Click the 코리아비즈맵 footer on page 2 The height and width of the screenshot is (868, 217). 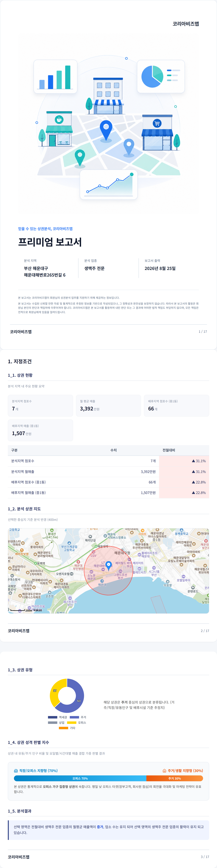tap(19, 631)
